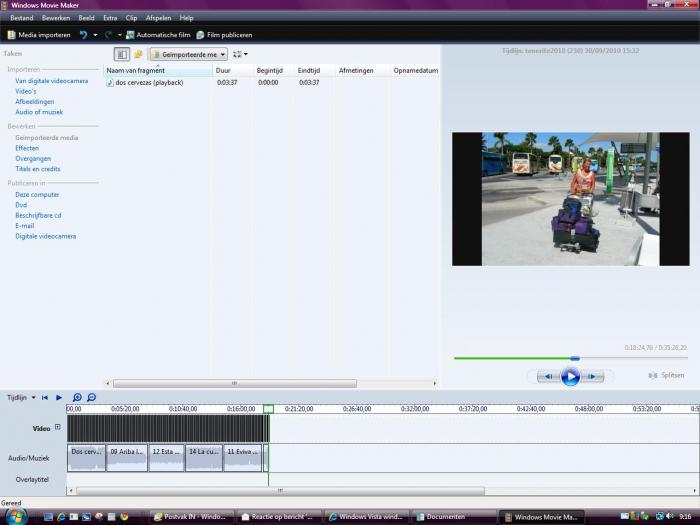The width and height of the screenshot is (700, 525).
Task: Click the Automatische film icon
Action: 130,35
